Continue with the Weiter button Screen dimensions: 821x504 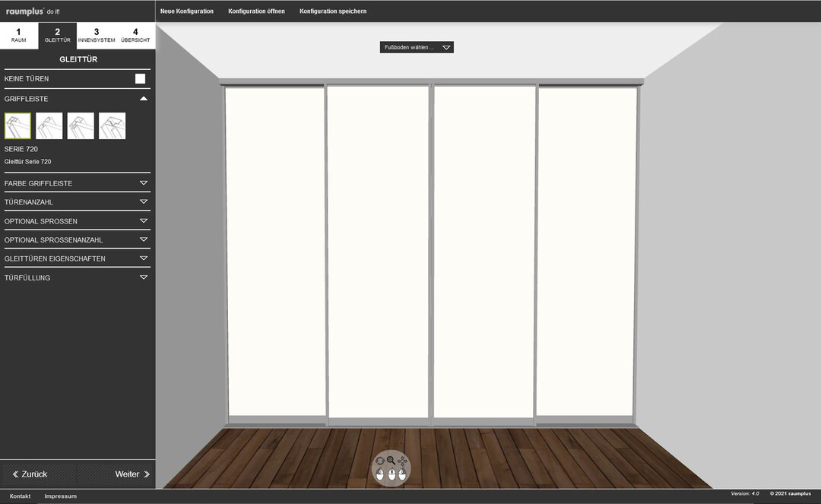point(132,474)
